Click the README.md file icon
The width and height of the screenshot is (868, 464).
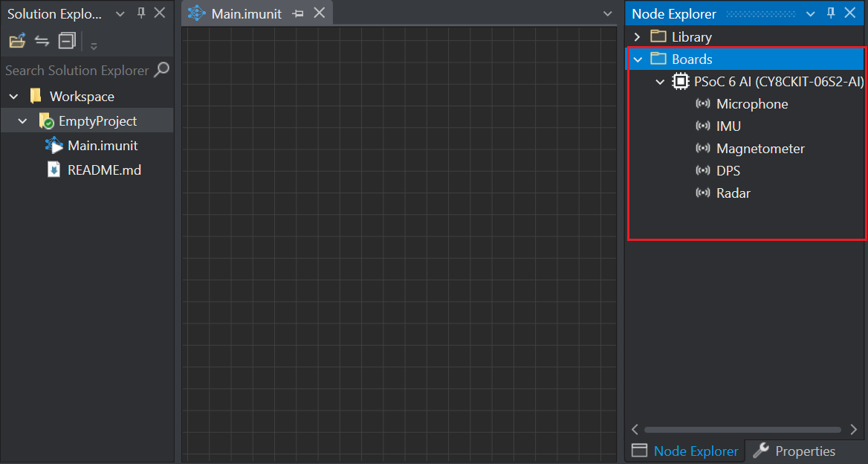54,170
